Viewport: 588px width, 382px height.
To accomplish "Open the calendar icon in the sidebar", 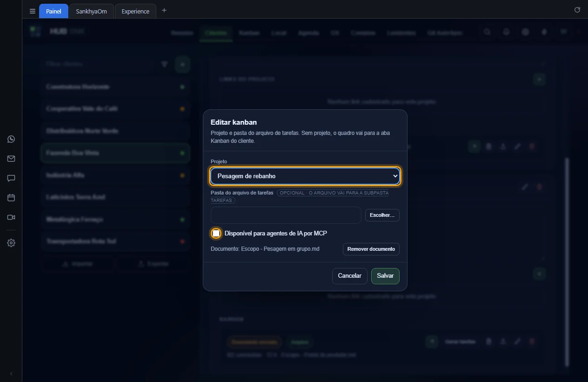I will pos(11,198).
